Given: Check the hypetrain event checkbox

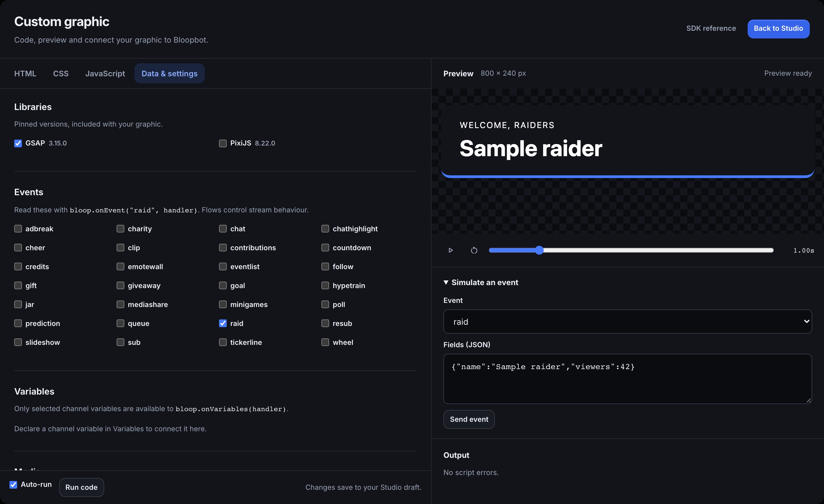Looking at the screenshot, I should pyautogui.click(x=325, y=285).
